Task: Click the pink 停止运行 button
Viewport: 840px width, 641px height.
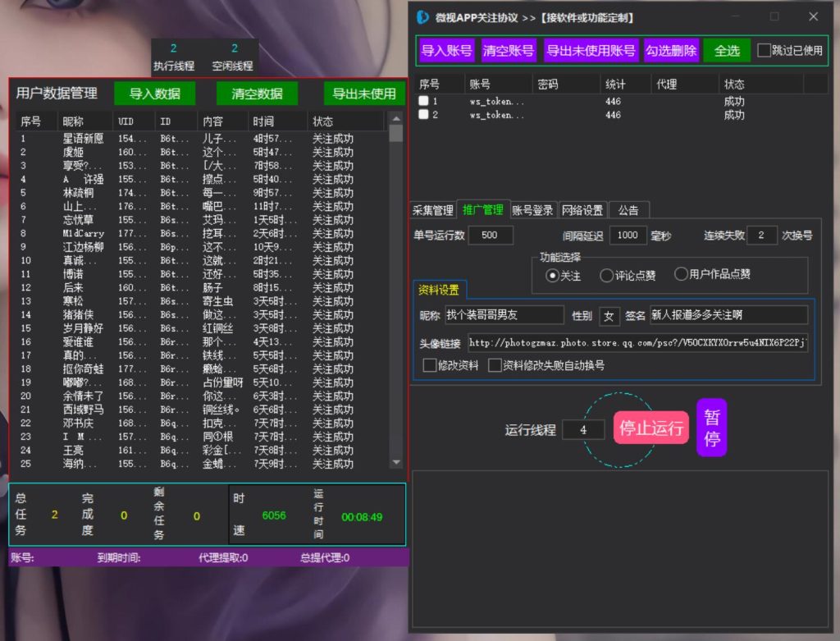Action: tap(651, 428)
